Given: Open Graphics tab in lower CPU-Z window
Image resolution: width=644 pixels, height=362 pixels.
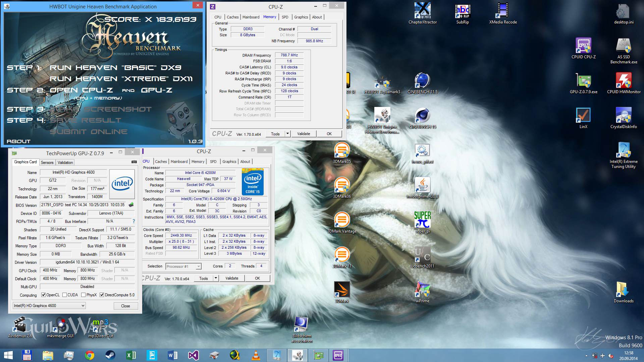Looking at the screenshot, I should (229, 162).
